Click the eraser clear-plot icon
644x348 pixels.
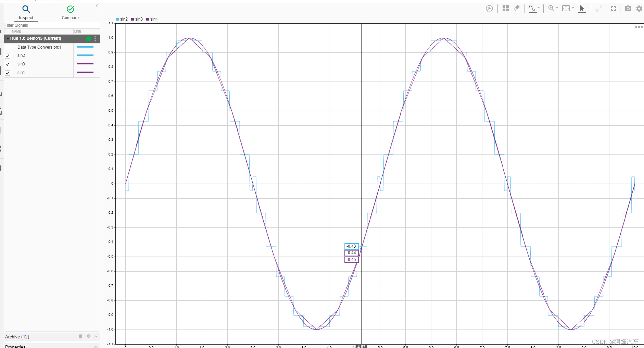point(517,8)
